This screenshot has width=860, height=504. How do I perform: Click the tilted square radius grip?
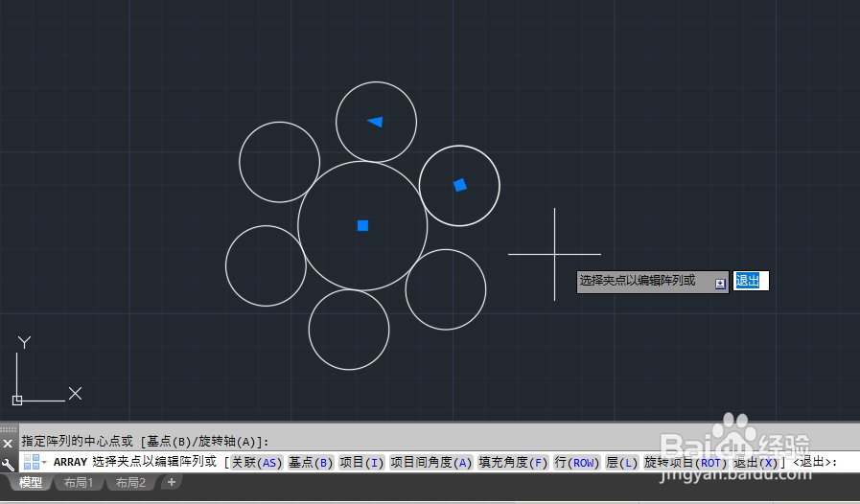point(460,185)
